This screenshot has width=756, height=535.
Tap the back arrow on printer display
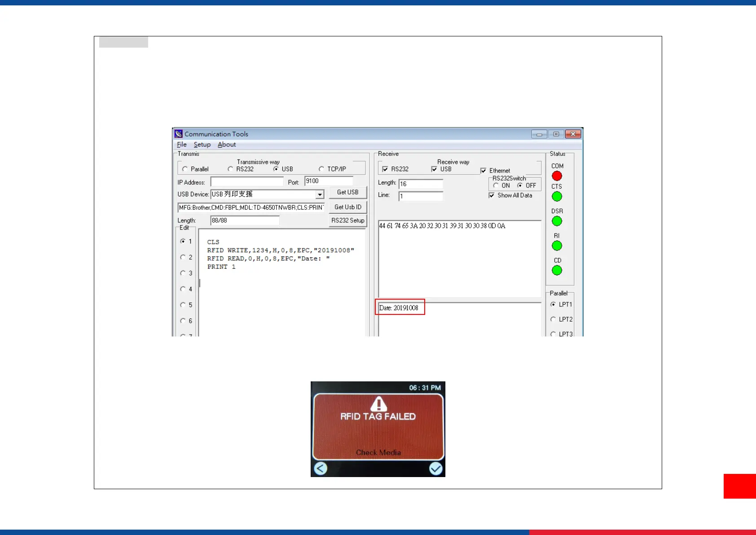321,469
